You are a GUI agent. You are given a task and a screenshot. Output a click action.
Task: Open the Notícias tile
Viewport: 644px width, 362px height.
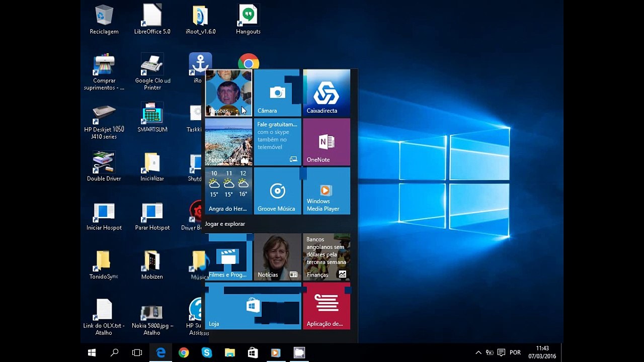(277, 257)
